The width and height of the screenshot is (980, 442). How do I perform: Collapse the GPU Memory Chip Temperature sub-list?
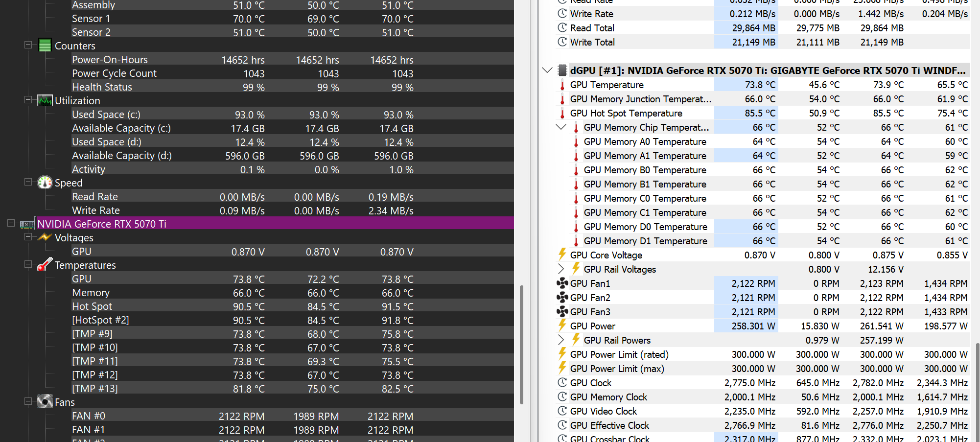(561, 127)
